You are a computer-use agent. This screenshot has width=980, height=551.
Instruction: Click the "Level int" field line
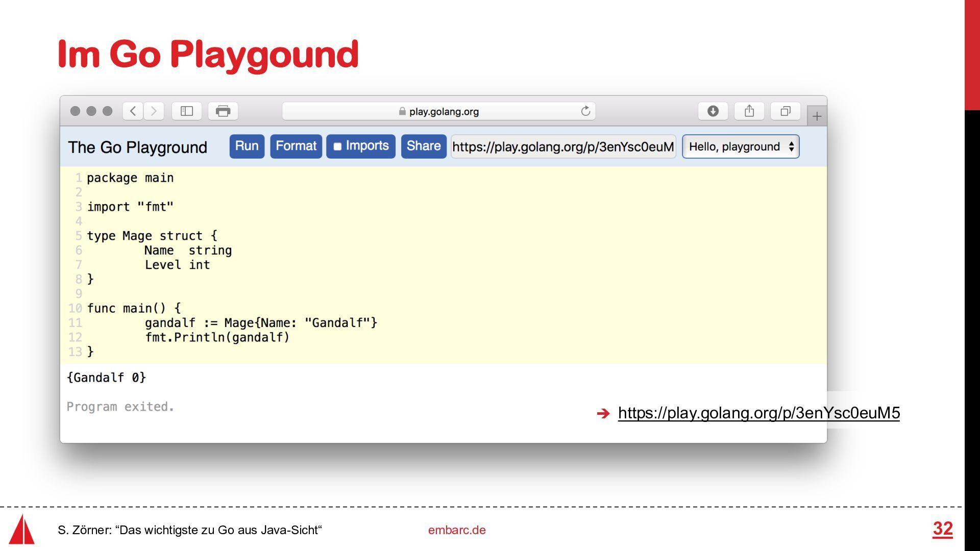[x=177, y=265]
